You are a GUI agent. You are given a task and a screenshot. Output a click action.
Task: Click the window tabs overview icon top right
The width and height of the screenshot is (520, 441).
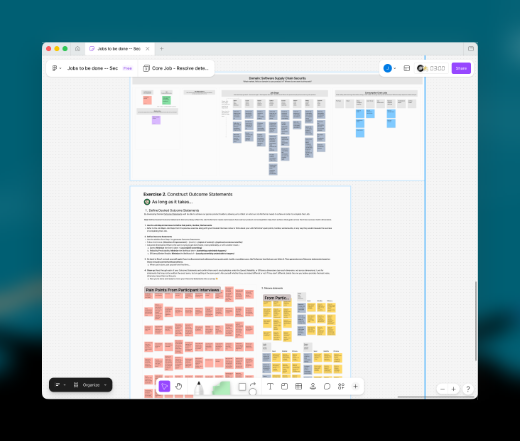pyautogui.click(x=471, y=49)
